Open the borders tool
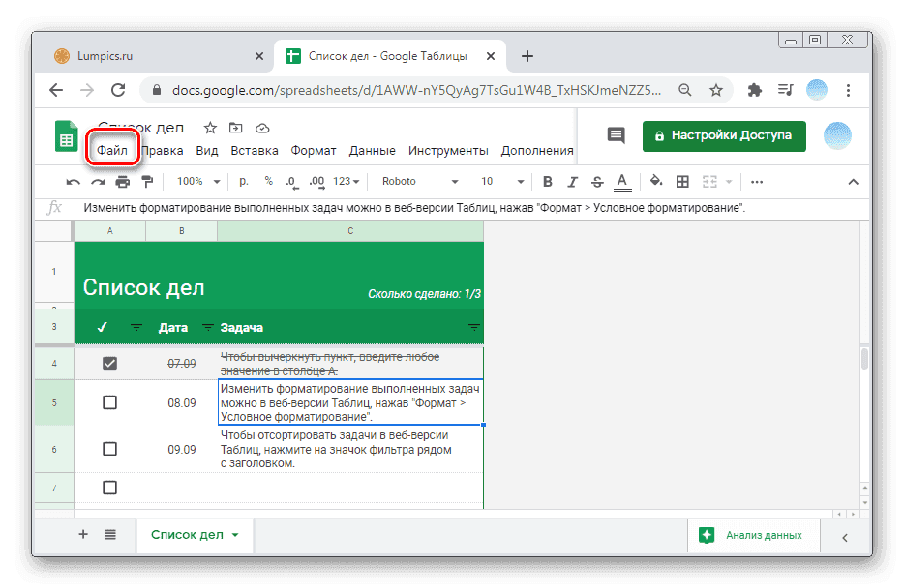Viewport: 904px width, 588px height. coord(682,182)
